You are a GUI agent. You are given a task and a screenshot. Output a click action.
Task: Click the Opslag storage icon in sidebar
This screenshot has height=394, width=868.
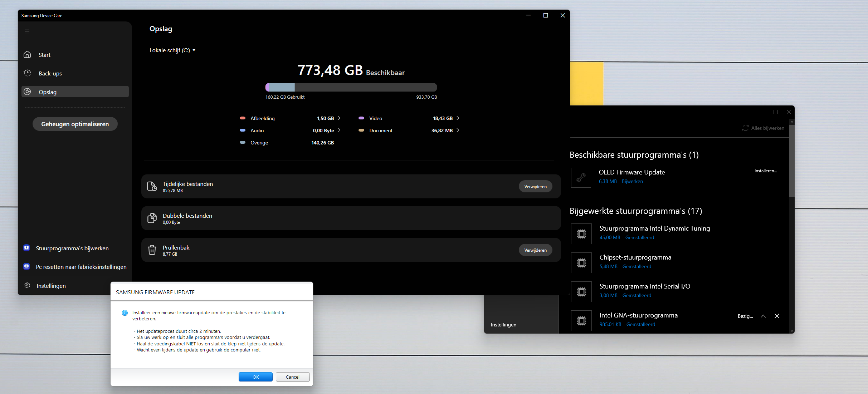click(27, 92)
